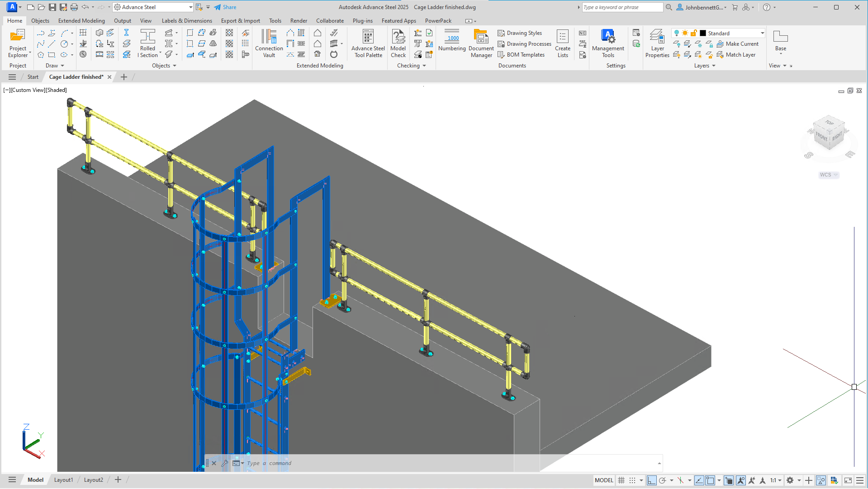Viewport: 868px width, 489px height.
Task: Click the search magnifier icon
Action: tap(669, 7)
